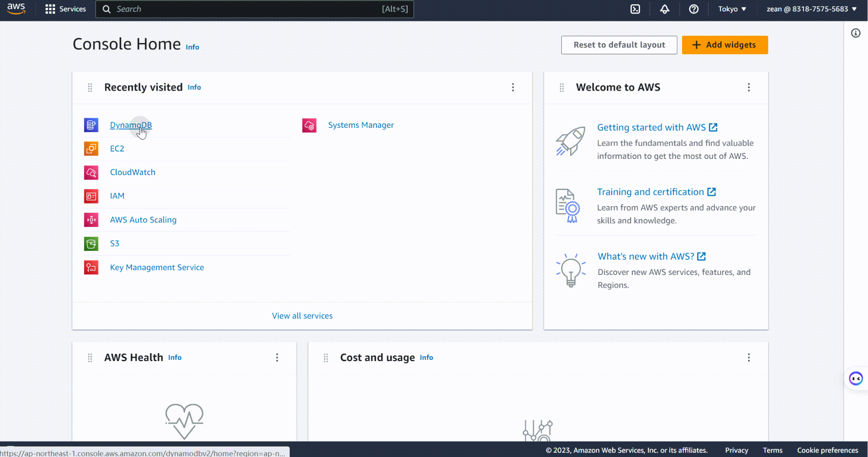868x457 pixels.
Task: Click View all services
Action: (302, 316)
